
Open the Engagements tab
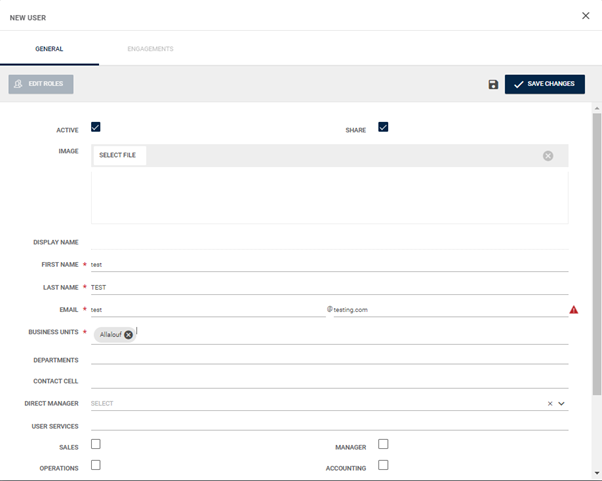150,49
